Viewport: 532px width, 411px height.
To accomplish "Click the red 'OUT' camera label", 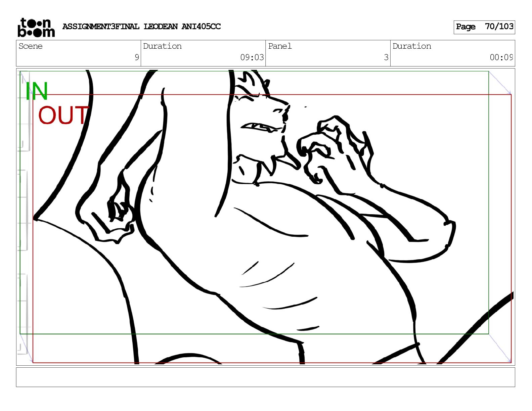I will click(63, 115).
